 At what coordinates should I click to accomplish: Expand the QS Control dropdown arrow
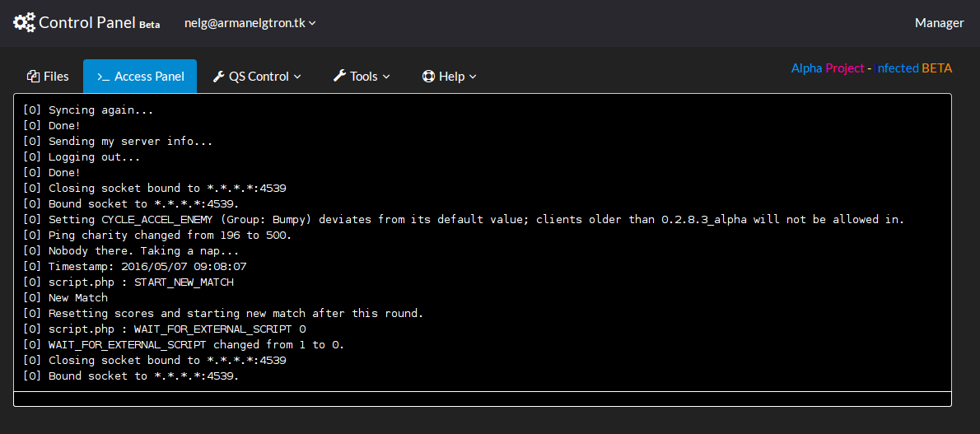click(x=297, y=77)
